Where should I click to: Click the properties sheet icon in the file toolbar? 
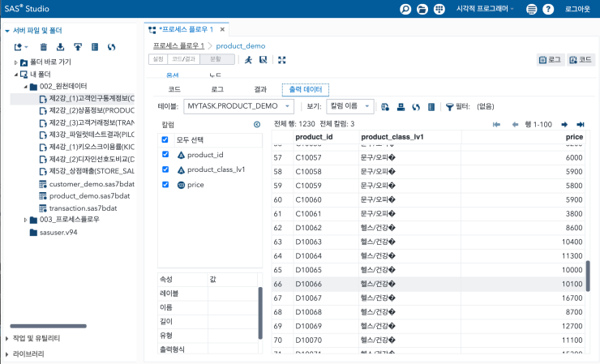(95, 47)
